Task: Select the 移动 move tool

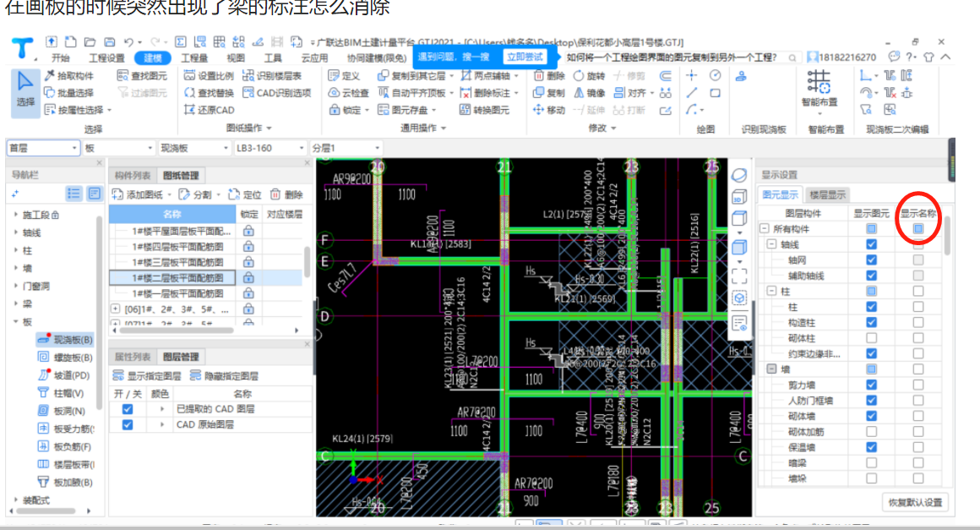Action: pos(549,109)
